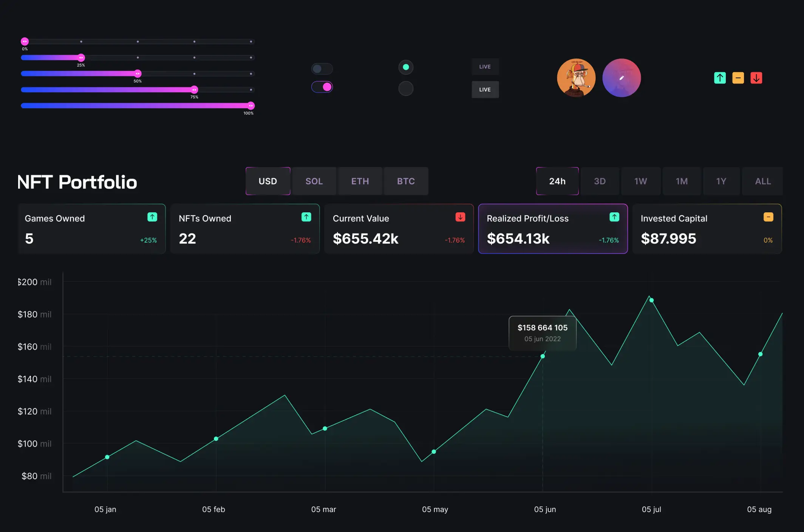Click the Current Value amount $655.42k
The height and width of the screenshot is (532, 804).
pyautogui.click(x=365, y=238)
